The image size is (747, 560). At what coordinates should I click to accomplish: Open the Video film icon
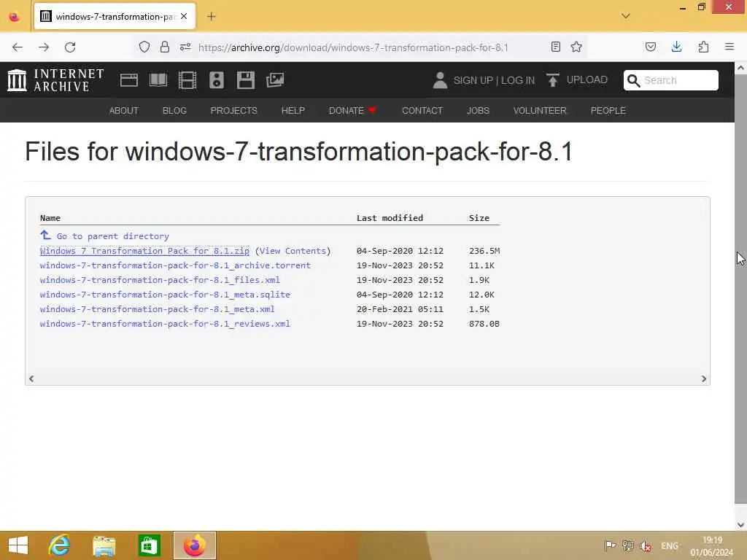pyautogui.click(x=187, y=80)
